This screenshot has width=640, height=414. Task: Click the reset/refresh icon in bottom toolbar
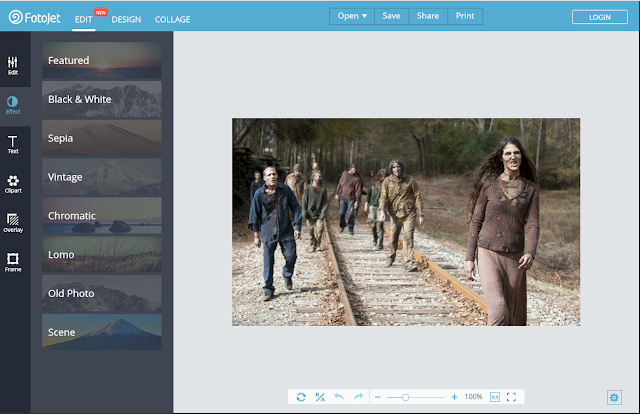pos(301,397)
